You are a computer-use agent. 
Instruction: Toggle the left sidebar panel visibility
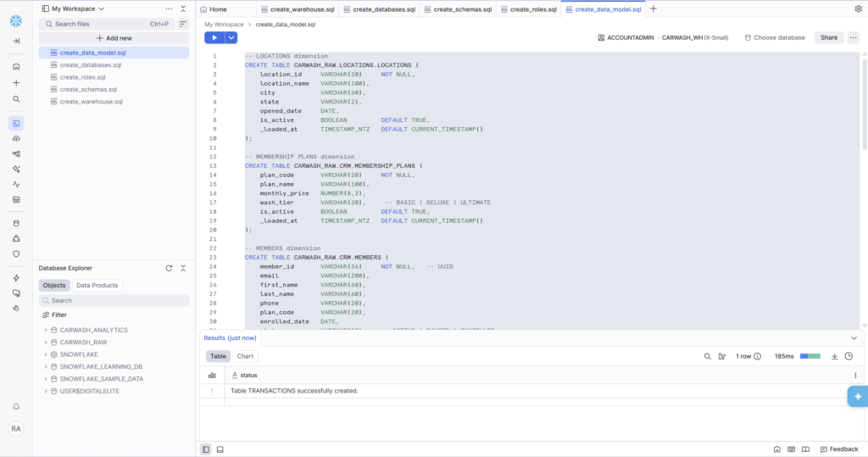pyautogui.click(x=206, y=449)
